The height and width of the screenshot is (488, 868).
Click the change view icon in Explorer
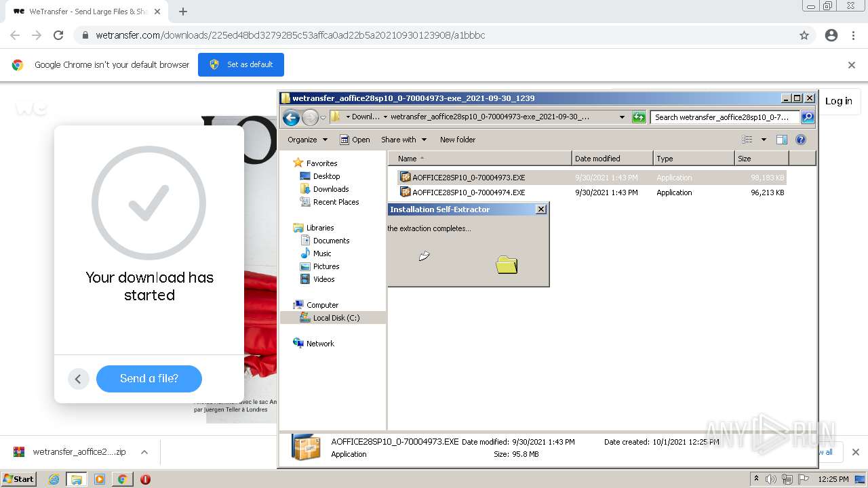tap(747, 140)
